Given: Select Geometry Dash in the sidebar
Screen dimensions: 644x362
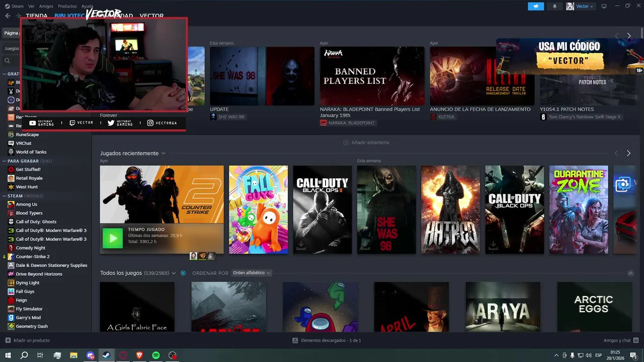Looking at the screenshot, I should (x=32, y=326).
